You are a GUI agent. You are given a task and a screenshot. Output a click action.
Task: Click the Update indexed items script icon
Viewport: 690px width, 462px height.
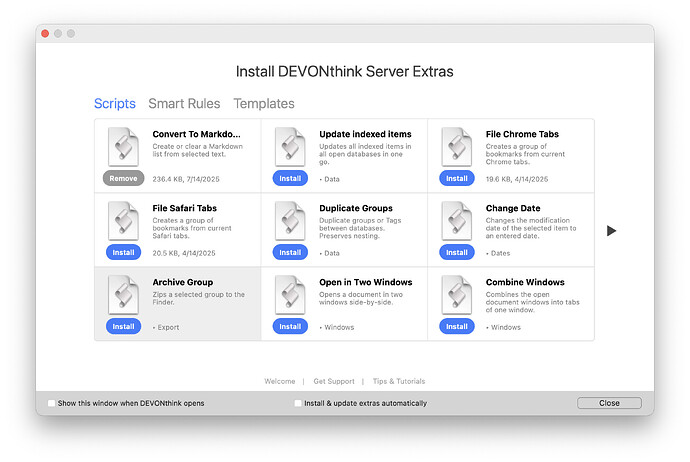(290, 147)
